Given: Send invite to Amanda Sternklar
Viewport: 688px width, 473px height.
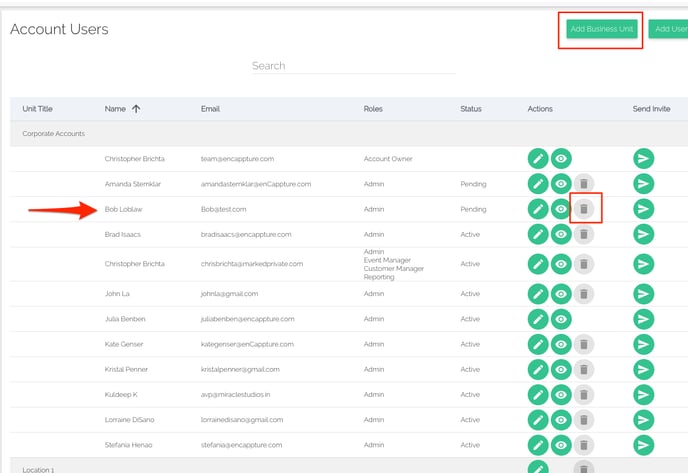Looking at the screenshot, I should pos(644,184).
